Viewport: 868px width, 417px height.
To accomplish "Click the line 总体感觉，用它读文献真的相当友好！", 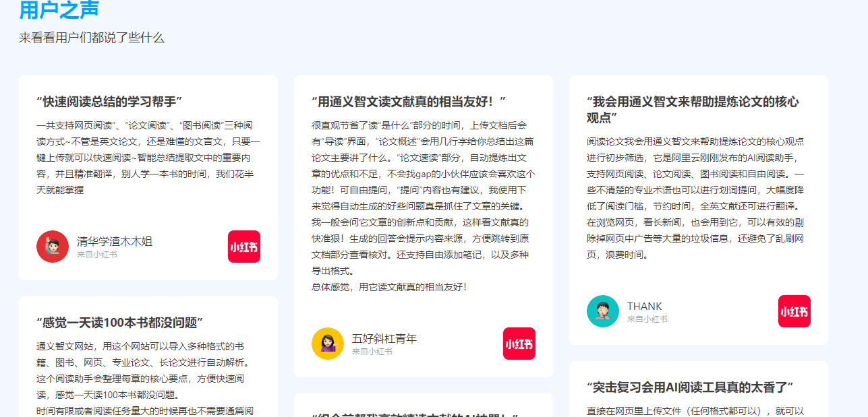I will [x=389, y=287].
